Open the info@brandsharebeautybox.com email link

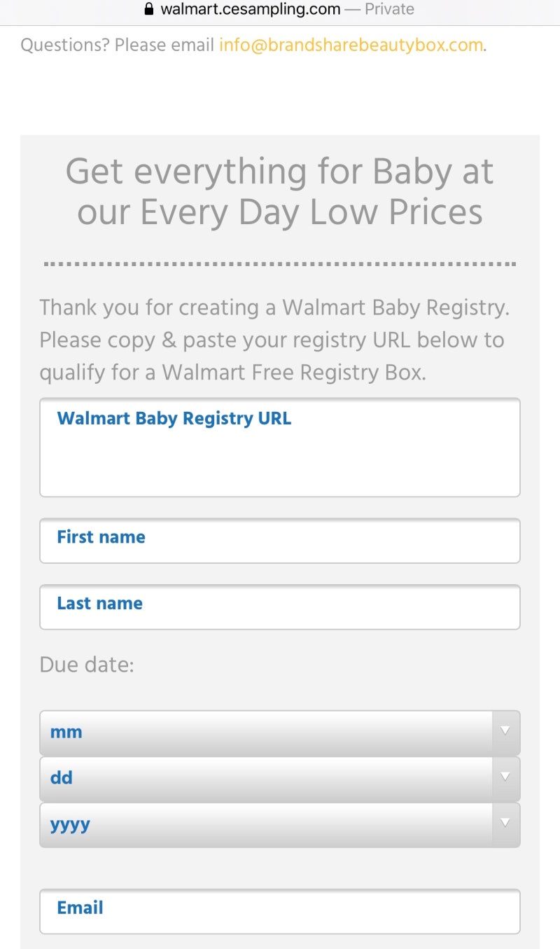pyautogui.click(x=351, y=46)
